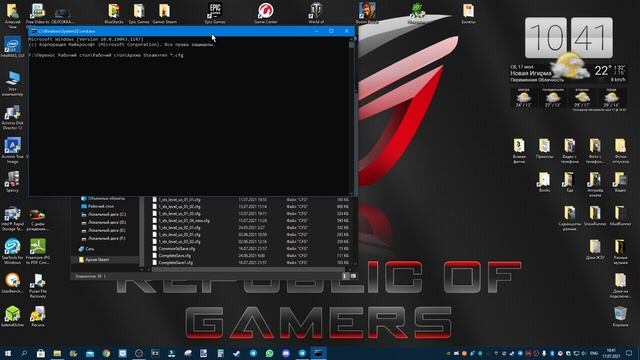Open the Speccy desktop shortcut
Image resolution: width=640 pixels, height=360 pixels.
[12, 182]
